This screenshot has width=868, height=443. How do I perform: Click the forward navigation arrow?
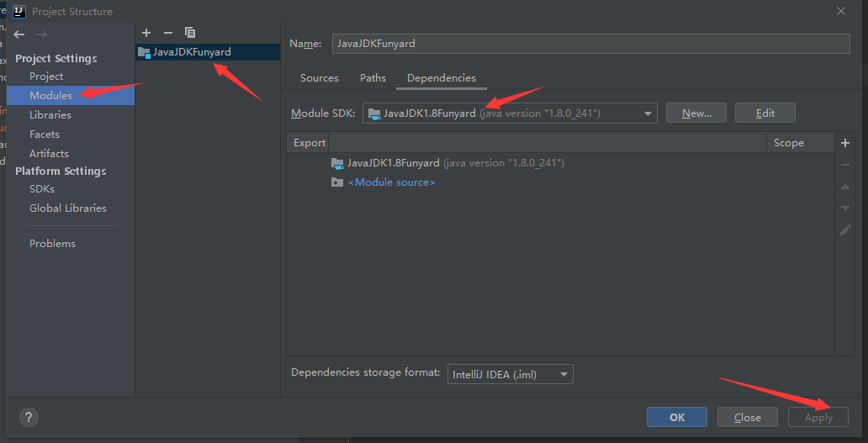click(41, 34)
